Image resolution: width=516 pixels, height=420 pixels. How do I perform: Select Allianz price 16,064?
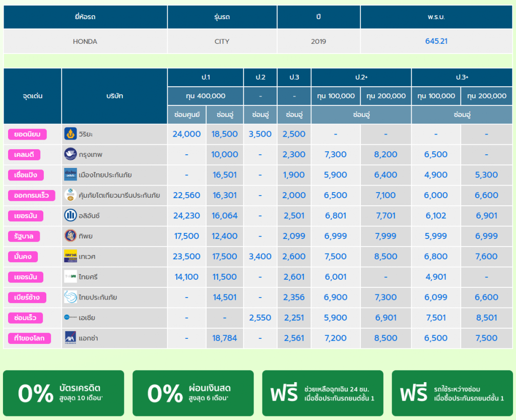tap(224, 216)
